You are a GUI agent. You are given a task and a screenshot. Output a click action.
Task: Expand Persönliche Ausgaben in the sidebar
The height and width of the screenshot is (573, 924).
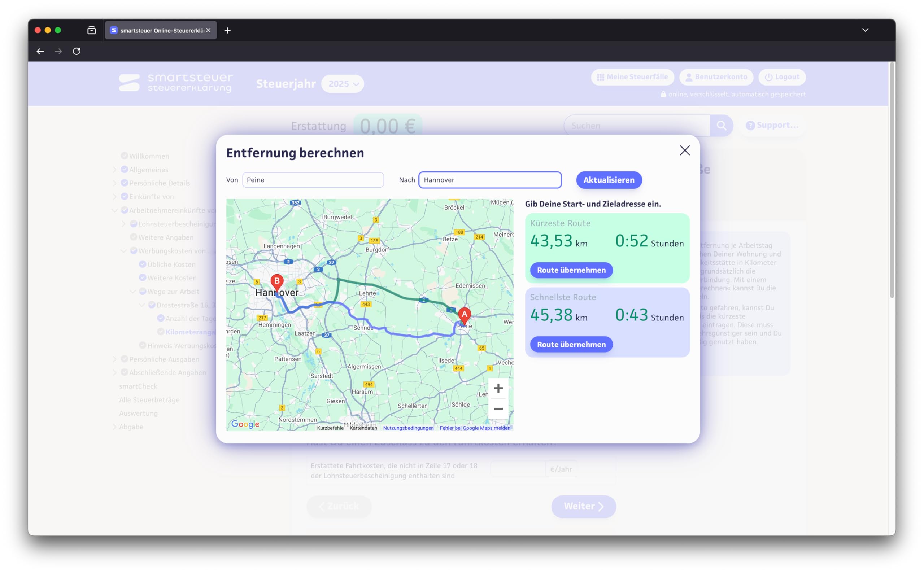(114, 359)
